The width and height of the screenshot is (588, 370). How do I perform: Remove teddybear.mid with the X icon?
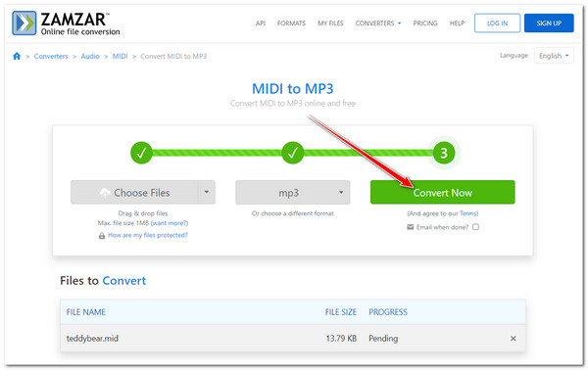click(x=513, y=339)
